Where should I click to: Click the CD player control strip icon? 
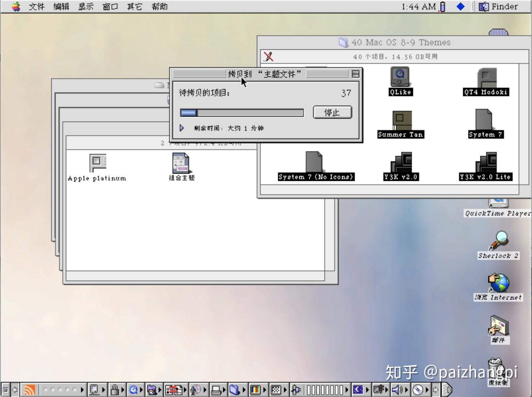pyautogui.click(x=418, y=390)
